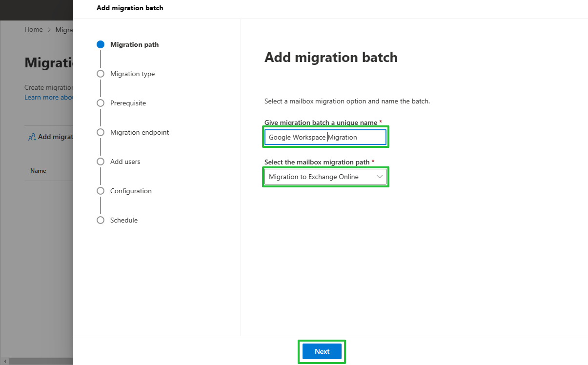Click the Next button
This screenshot has height=365, width=588.
pos(322,351)
